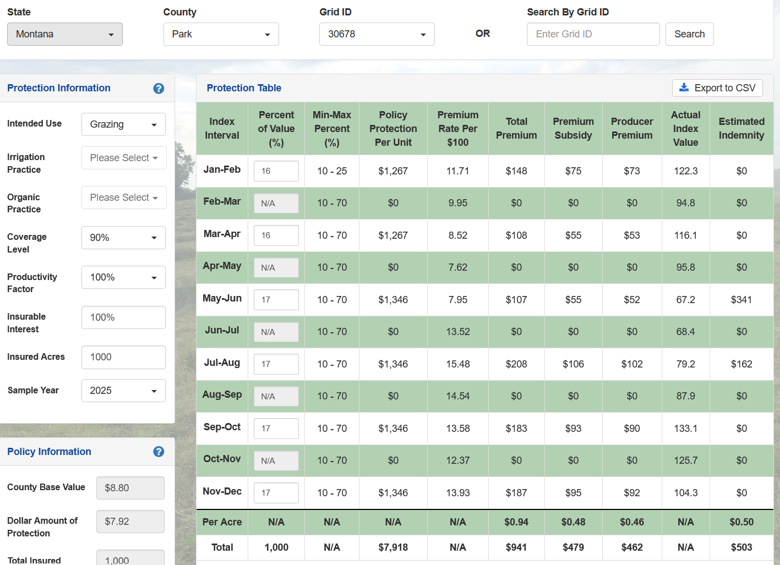Edit Nov-Dec percent of value field

276,493
